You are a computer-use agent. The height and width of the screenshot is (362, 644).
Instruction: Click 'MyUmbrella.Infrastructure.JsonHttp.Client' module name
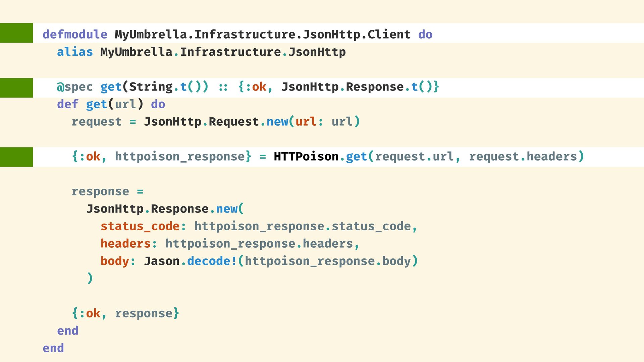(263, 34)
